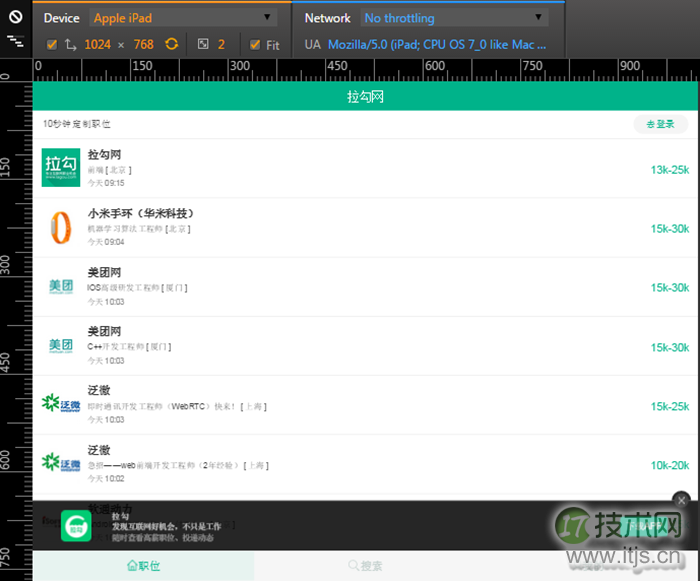Screen dimensions: 700x581
Task: Click the device pixel ratio icon
Action: tap(203, 44)
